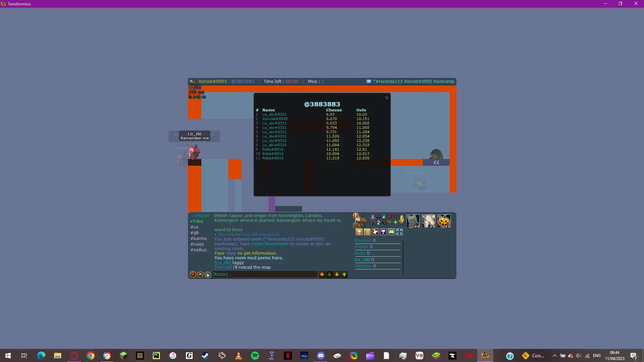Click the [Lo_ski] name in chat

pos(223,263)
